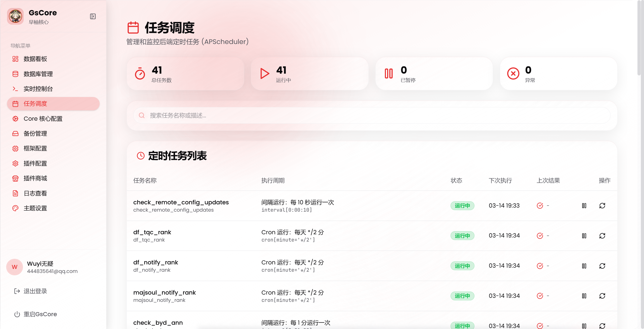This screenshot has width=644, height=329.
Task: Focus the task search input field
Action: click(372, 115)
